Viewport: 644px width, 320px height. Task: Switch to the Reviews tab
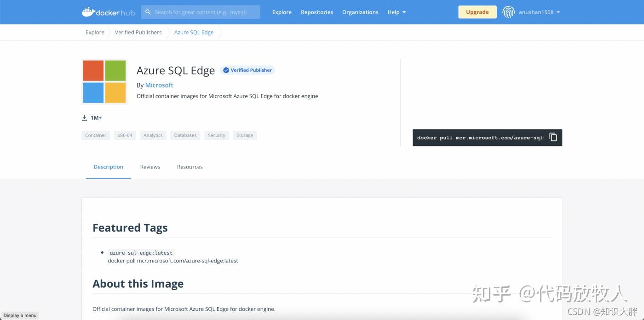tap(150, 167)
